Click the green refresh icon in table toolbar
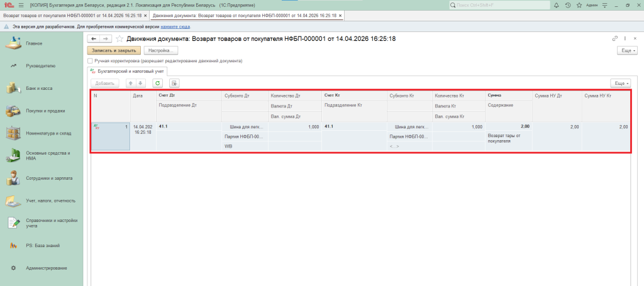This screenshot has width=644, height=286. point(158,83)
